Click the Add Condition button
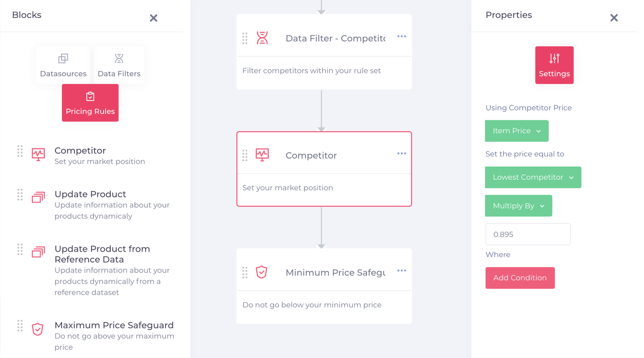644x358 pixels. pos(520,278)
